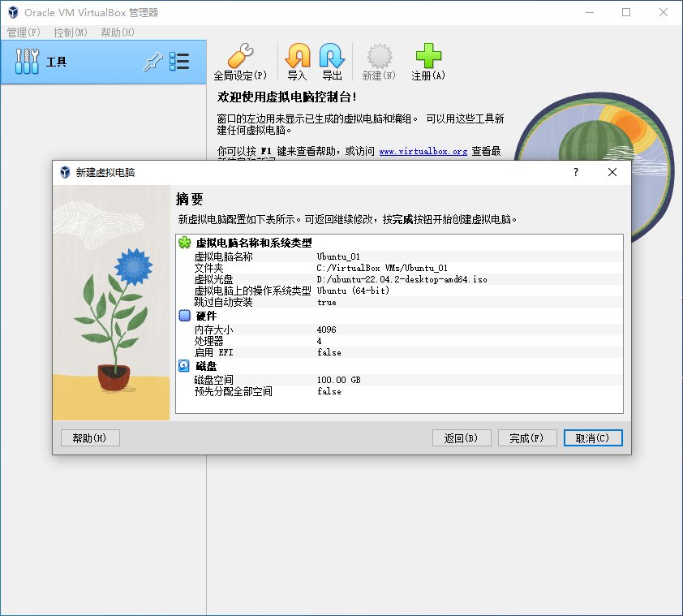The height and width of the screenshot is (616, 683).
Task: Open the 控制(M) menu
Action: [71, 32]
